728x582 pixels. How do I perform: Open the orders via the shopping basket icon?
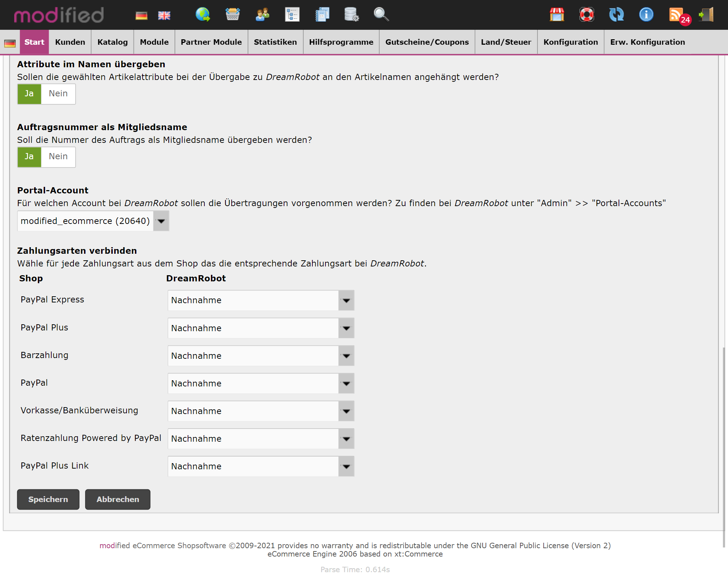[x=233, y=15]
